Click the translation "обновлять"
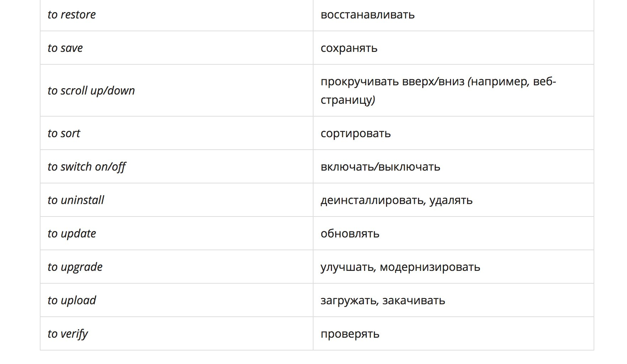Image resolution: width=627 pixels, height=364 pixels. point(350,234)
